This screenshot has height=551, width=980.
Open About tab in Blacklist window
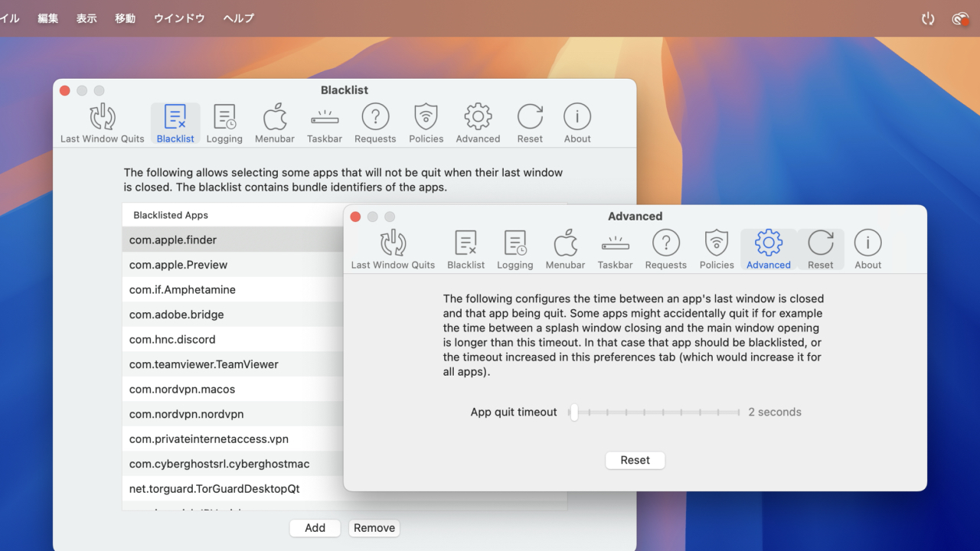pyautogui.click(x=577, y=124)
